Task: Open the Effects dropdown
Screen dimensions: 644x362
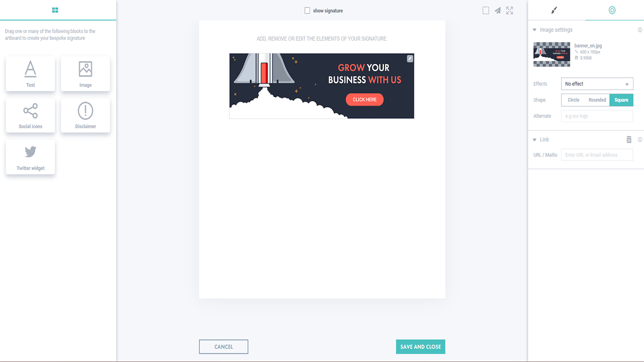Action: tap(597, 84)
